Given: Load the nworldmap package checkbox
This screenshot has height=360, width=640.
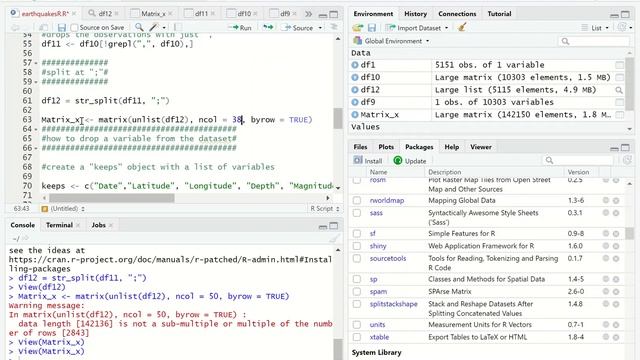Looking at the screenshot, I should click(x=357, y=200).
